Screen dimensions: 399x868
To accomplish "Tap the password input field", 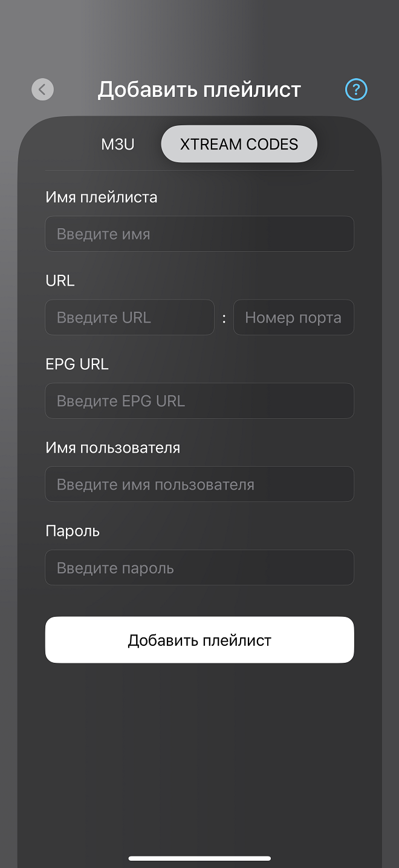I will (199, 568).
